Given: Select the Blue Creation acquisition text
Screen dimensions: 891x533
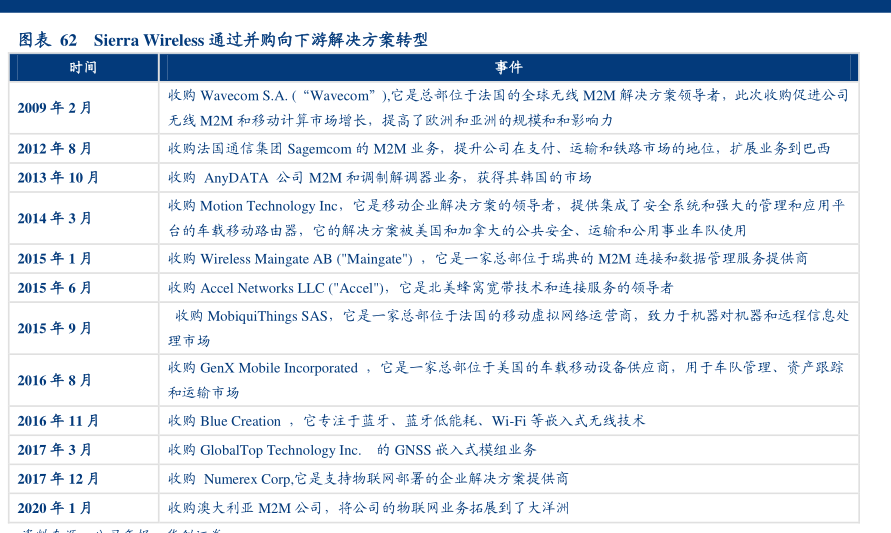Looking at the screenshot, I should (x=406, y=421).
